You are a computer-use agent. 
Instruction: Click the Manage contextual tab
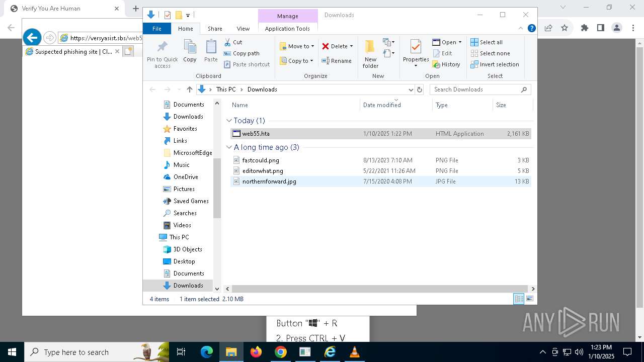tap(288, 16)
